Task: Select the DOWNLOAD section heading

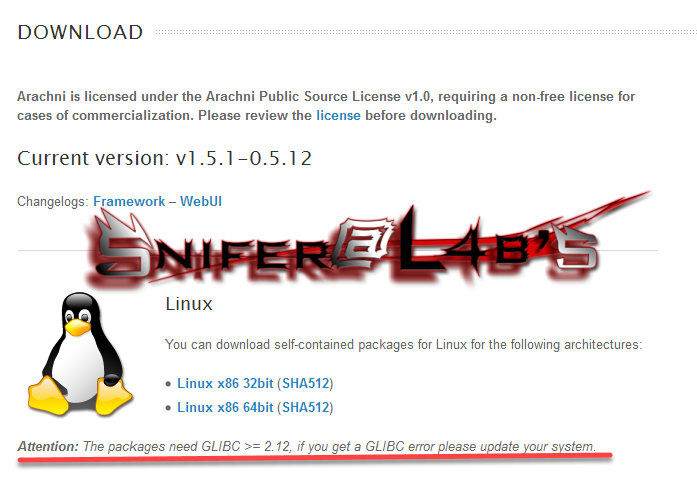Action: coord(80,32)
